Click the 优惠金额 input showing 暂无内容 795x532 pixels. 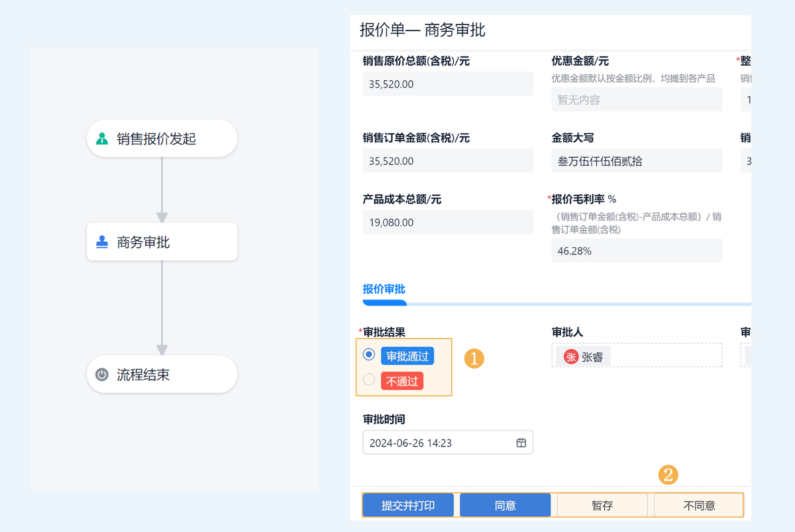click(637, 99)
